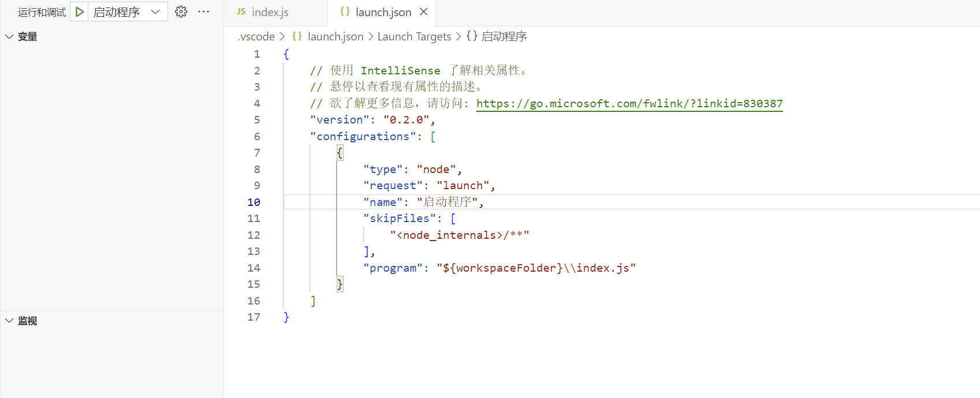Open launch.json via the gear icon

(x=181, y=12)
